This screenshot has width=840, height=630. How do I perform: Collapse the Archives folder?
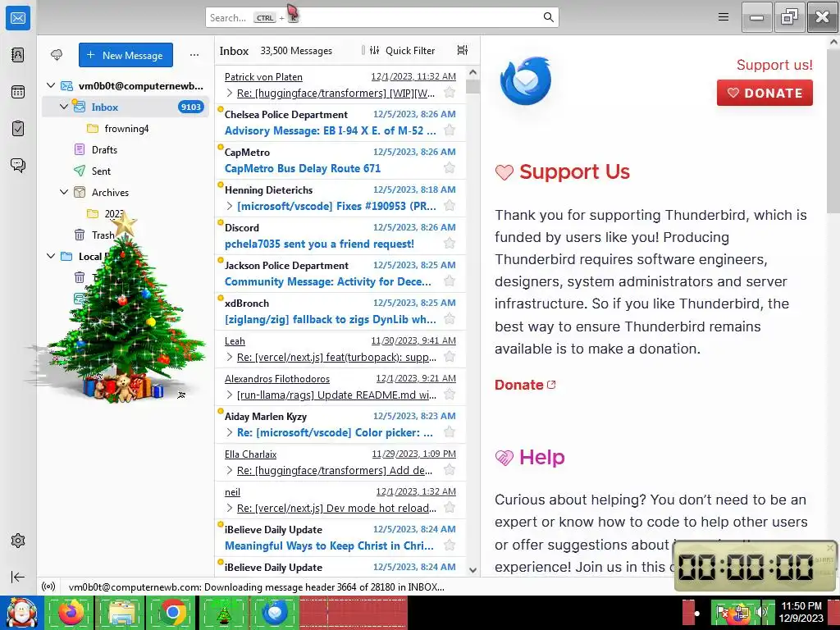[64, 192]
